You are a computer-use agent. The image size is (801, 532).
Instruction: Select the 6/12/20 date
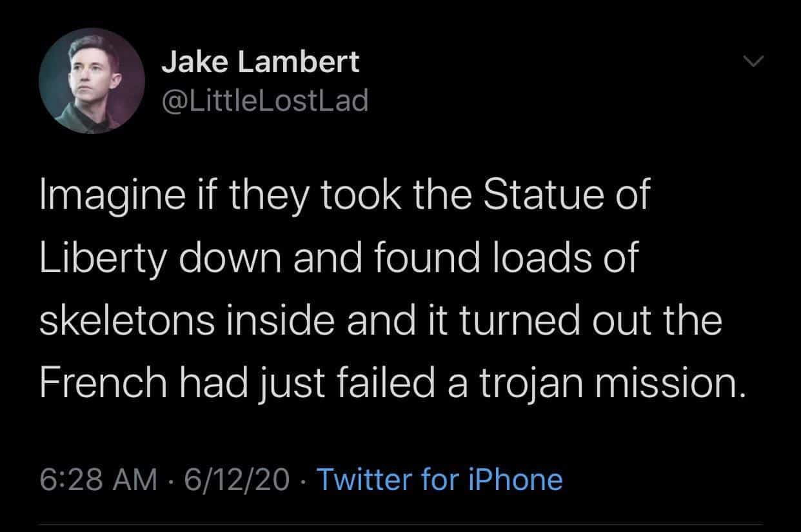tap(237, 480)
